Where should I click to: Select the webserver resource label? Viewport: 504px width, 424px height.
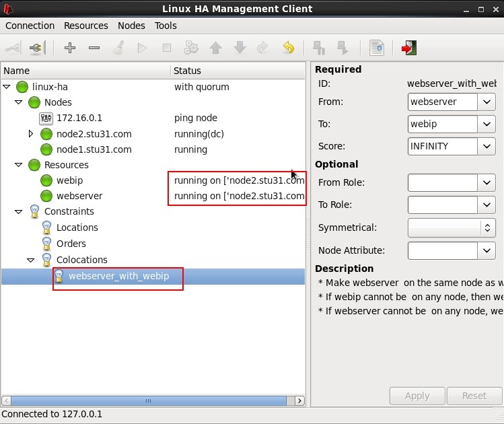click(x=79, y=196)
